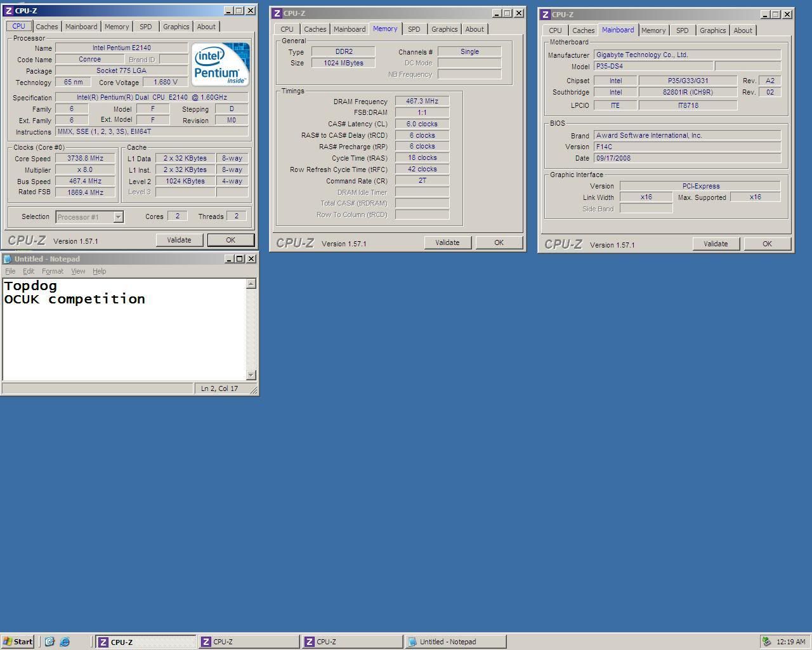Click after 'OCUK competition' text in Notepad
The height and width of the screenshot is (650, 812).
[x=147, y=299]
